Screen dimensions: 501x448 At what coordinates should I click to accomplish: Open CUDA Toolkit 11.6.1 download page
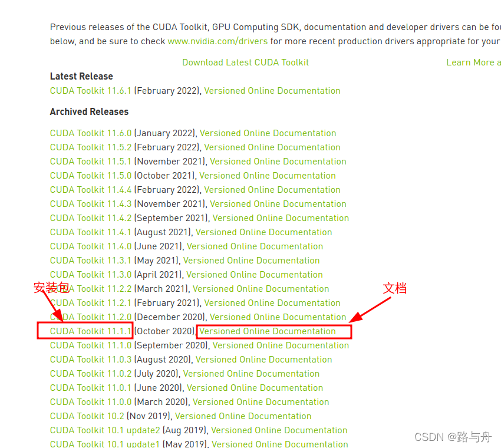(91, 91)
